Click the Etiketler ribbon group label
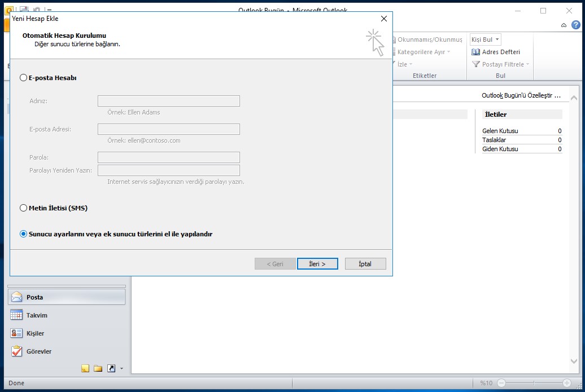585x392 pixels. [x=425, y=75]
